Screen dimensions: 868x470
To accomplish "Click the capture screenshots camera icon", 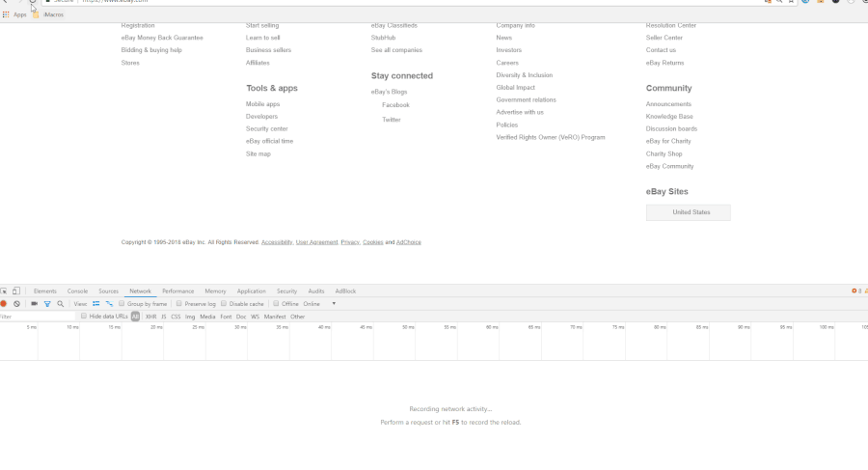I will [x=34, y=304].
